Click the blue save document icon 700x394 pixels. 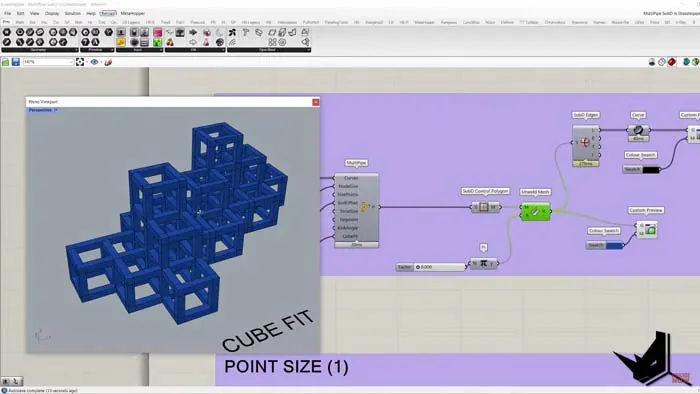16,62
